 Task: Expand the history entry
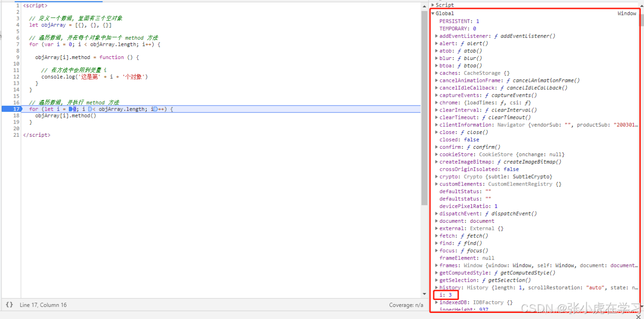tap(436, 288)
